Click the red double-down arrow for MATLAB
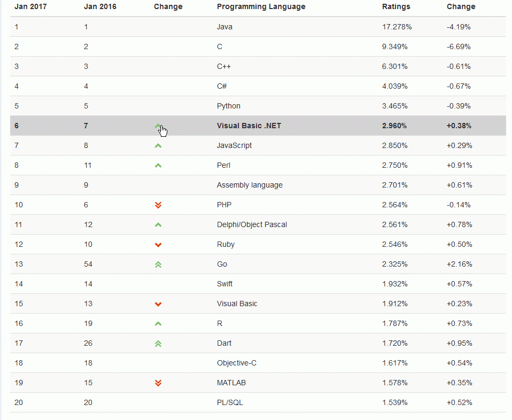This screenshot has height=420, width=512. (158, 383)
